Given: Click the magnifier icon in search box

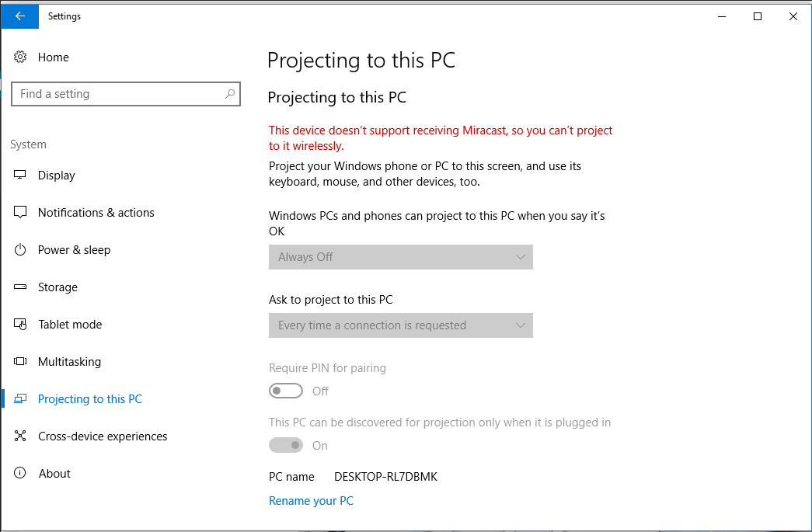Looking at the screenshot, I should [230, 94].
